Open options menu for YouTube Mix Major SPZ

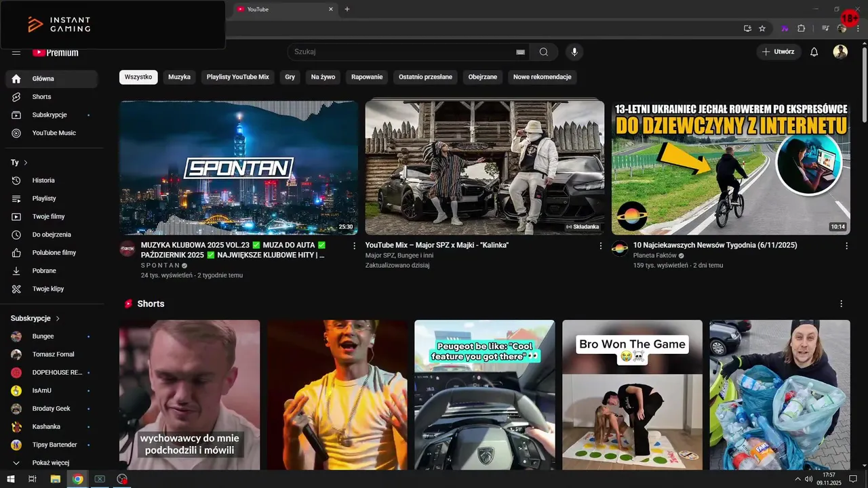600,246
